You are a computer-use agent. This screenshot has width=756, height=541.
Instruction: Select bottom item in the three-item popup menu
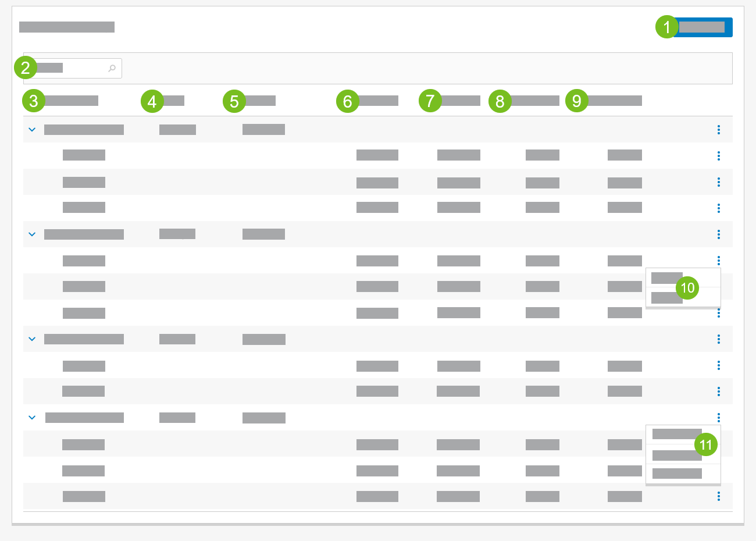click(677, 474)
